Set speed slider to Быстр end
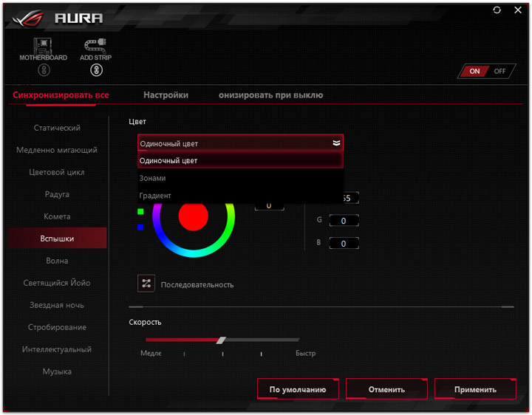The height and width of the screenshot is (415, 532). pos(298,340)
